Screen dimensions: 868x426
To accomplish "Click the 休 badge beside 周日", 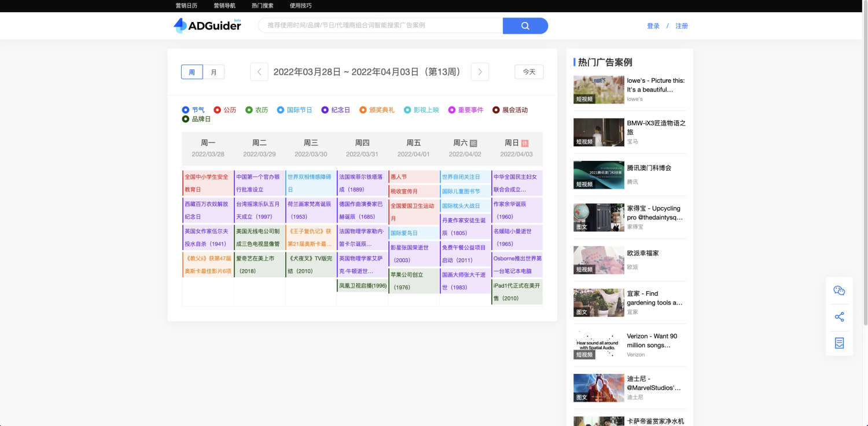I will 525,143.
